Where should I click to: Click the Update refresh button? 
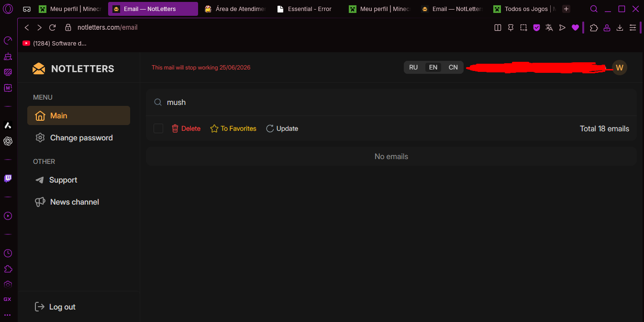pos(282,128)
